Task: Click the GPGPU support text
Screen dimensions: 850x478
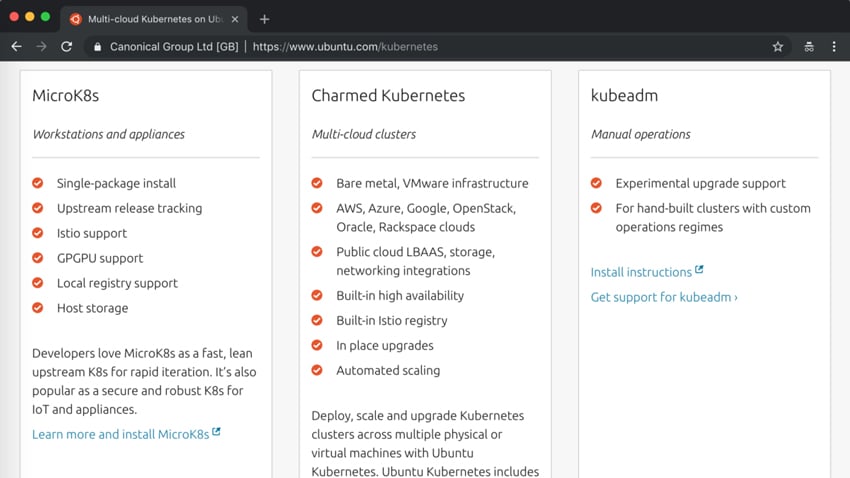Action: click(x=100, y=258)
